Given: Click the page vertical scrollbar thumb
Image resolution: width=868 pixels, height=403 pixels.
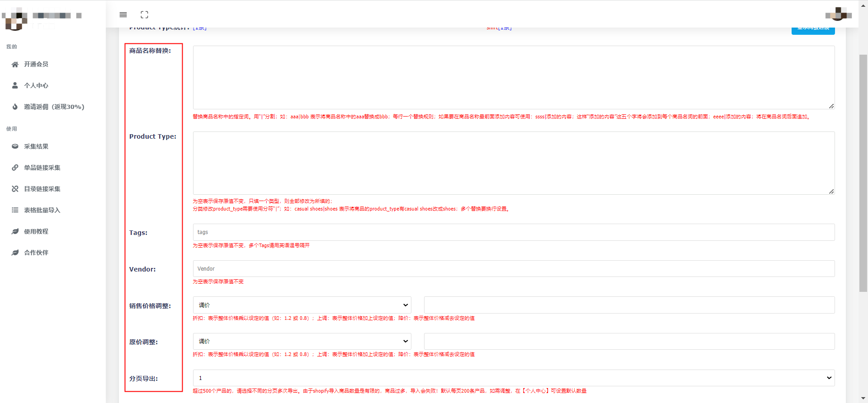Looking at the screenshot, I should [863, 173].
